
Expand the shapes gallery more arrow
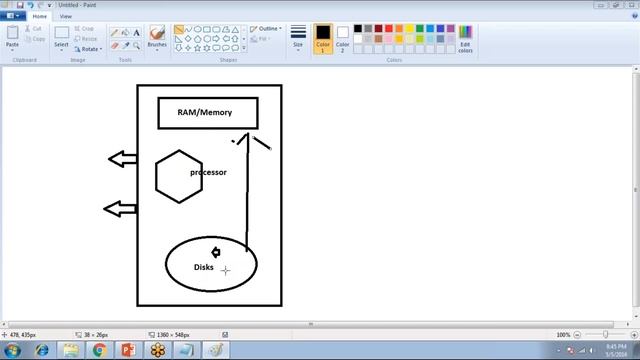coord(244,48)
